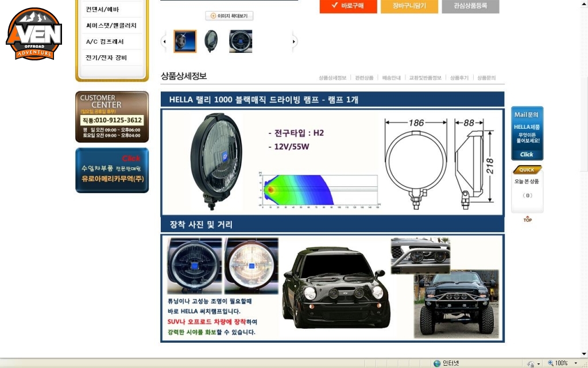
Task: Switch to the 교환및반품정보 tab link
Action: [x=425, y=78]
